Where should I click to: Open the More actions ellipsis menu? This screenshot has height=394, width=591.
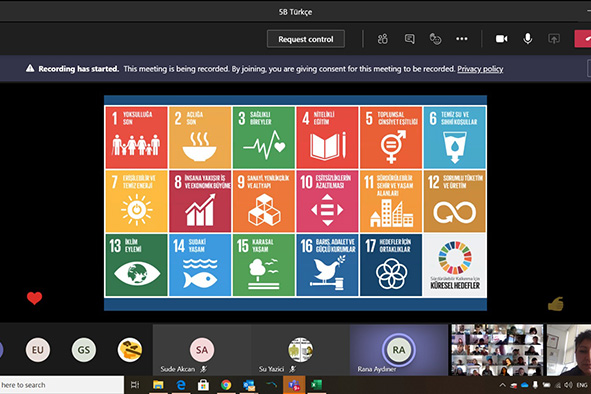pyautogui.click(x=462, y=39)
